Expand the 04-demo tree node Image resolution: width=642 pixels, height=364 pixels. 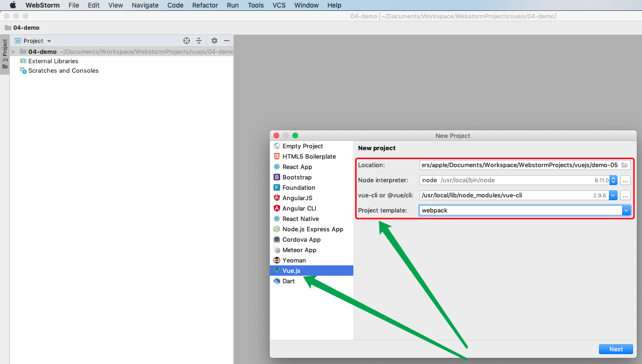click(14, 51)
